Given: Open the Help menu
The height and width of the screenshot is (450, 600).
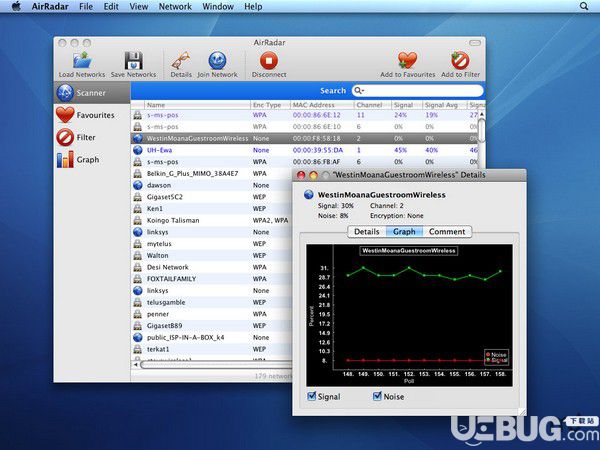Looking at the screenshot, I should pos(253,7).
